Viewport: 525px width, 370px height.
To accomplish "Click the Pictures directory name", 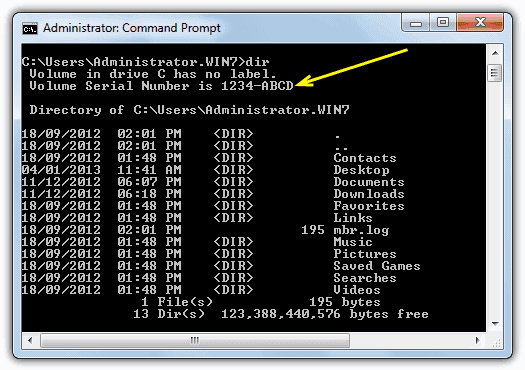I will coord(365,254).
